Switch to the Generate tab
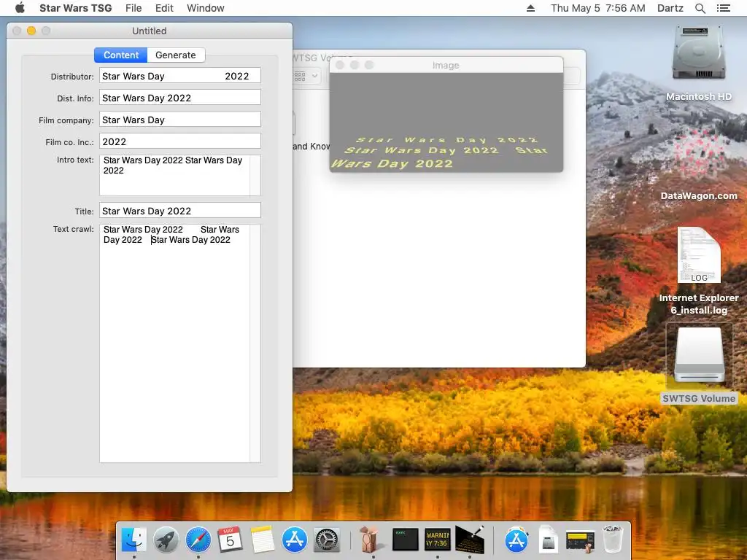Viewport: 747px width, 560px height. [176, 55]
